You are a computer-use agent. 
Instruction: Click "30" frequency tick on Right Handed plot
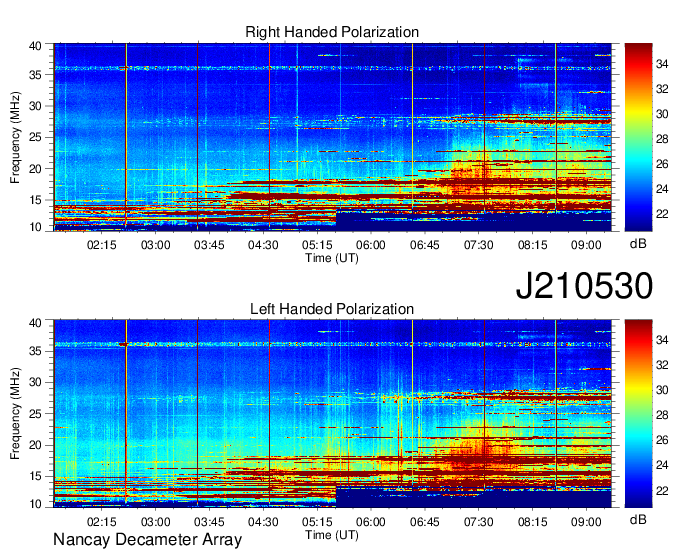(35, 106)
